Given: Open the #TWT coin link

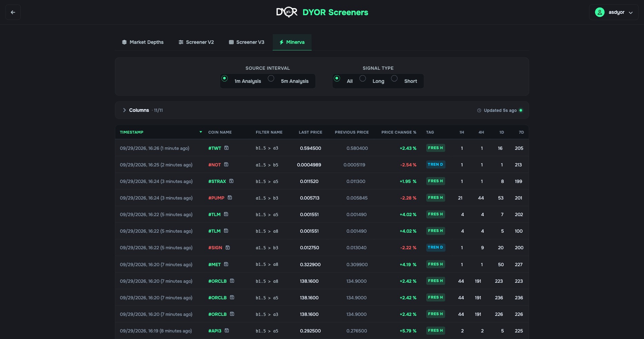Looking at the screenshot, I should point(215,148).
